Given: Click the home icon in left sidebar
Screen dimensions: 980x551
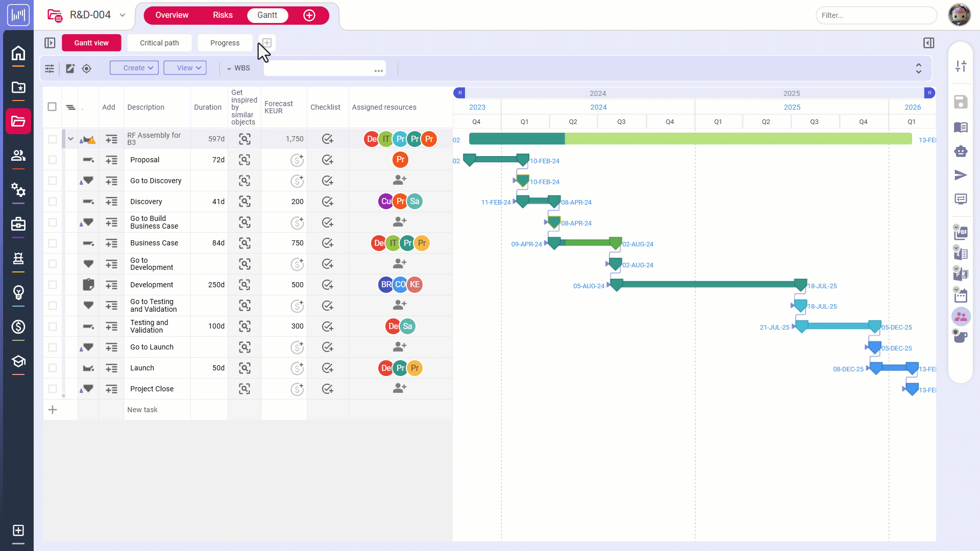Looking at the screenshot, I should (18, 53).
